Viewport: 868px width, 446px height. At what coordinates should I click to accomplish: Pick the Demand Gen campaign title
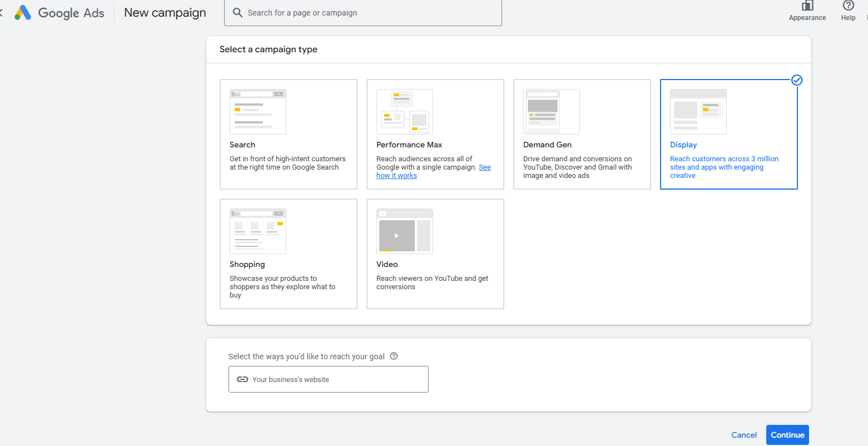point(547,145)
